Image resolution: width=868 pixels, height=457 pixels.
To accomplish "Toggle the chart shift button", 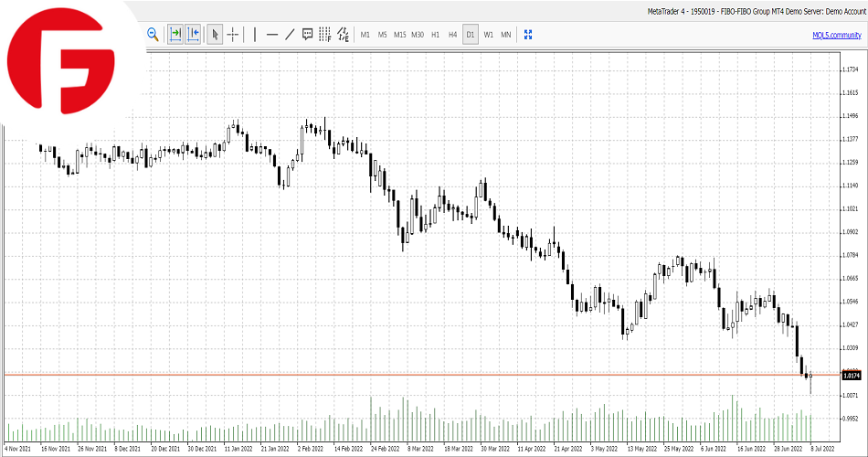I will click(x=193, y=35).
